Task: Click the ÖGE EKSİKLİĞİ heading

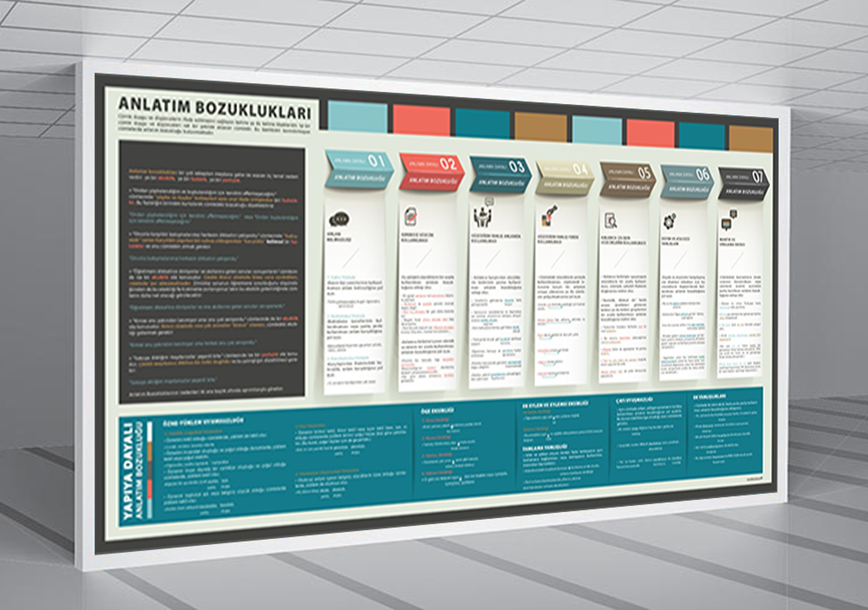Action: pos(437,411)
